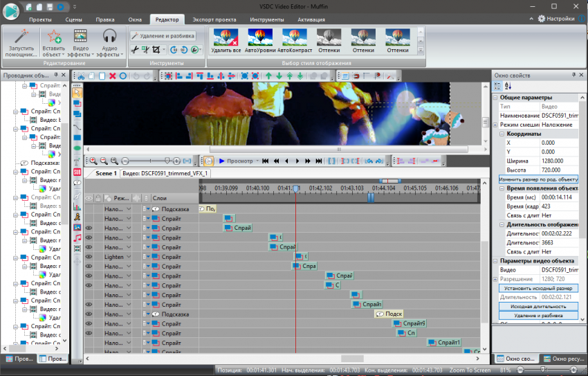Open Экспорт проекта tab
The width and height of the screenshot is (588, 376).
tap(214, 19)
